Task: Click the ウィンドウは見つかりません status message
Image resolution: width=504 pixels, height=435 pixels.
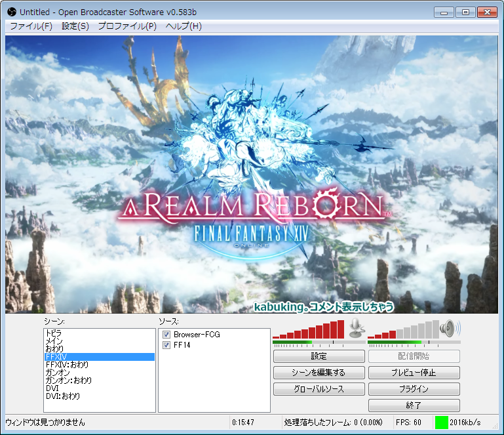Action: click(45, 423)
